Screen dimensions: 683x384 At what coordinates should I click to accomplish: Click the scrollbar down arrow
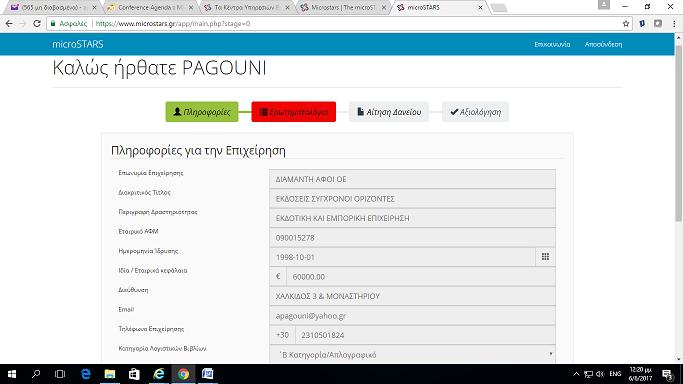point(679,360)
